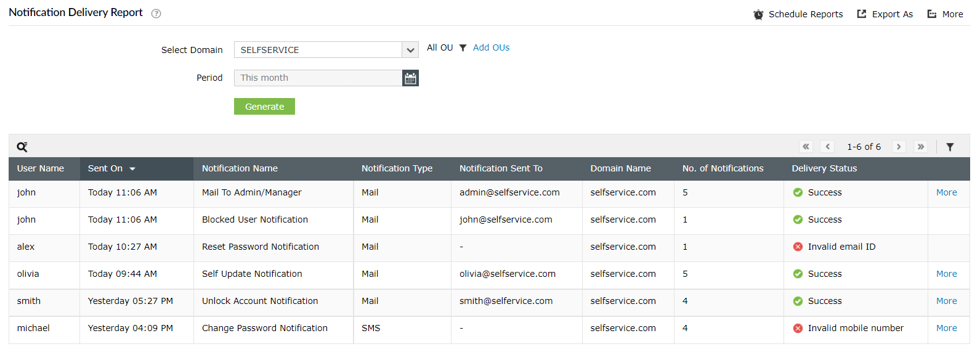Open the More options menu at top
This screenshot has height=357, width=980.
[x=945, y=14]
